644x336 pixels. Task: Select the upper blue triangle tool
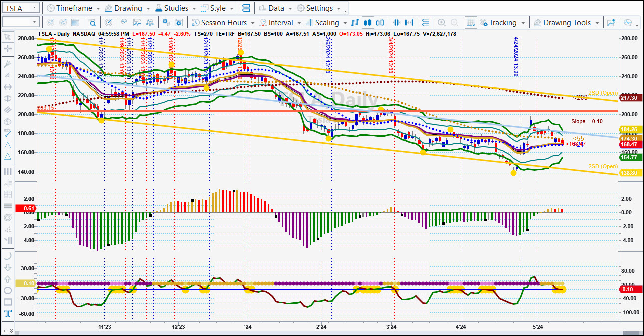coord(7,145)
